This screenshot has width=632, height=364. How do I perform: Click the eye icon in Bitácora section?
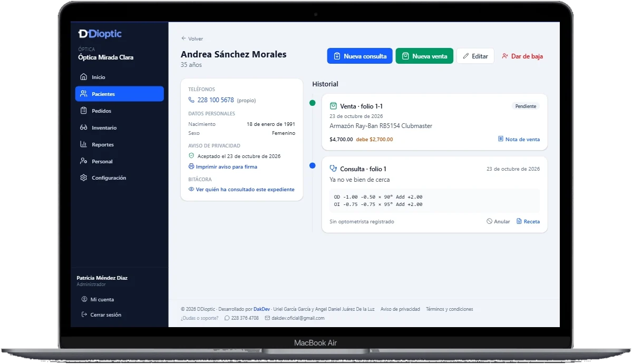[191, 189]
